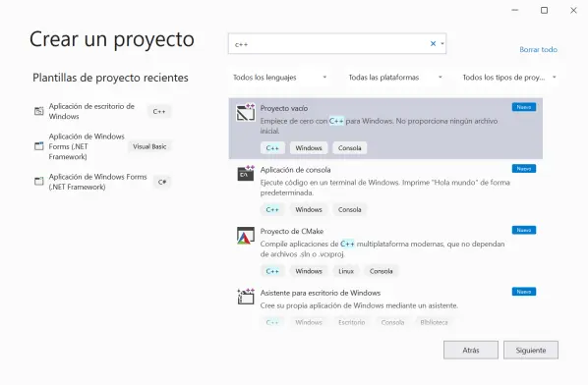Click the Biblioteca tag under Asistente para escritorio
This screenshot has width=588, height=385.
(x=434, y=322)
